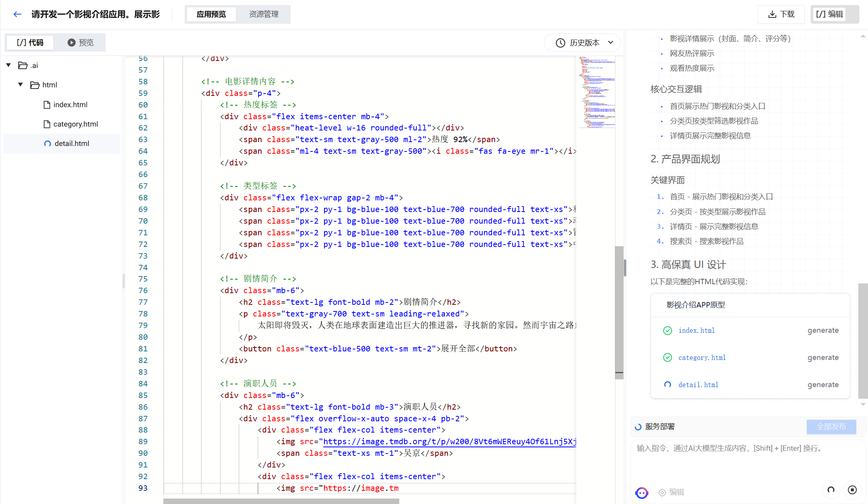Click the clock icon in 历史版本
This screenshot has width=868, height=504.
pos(560,43)
